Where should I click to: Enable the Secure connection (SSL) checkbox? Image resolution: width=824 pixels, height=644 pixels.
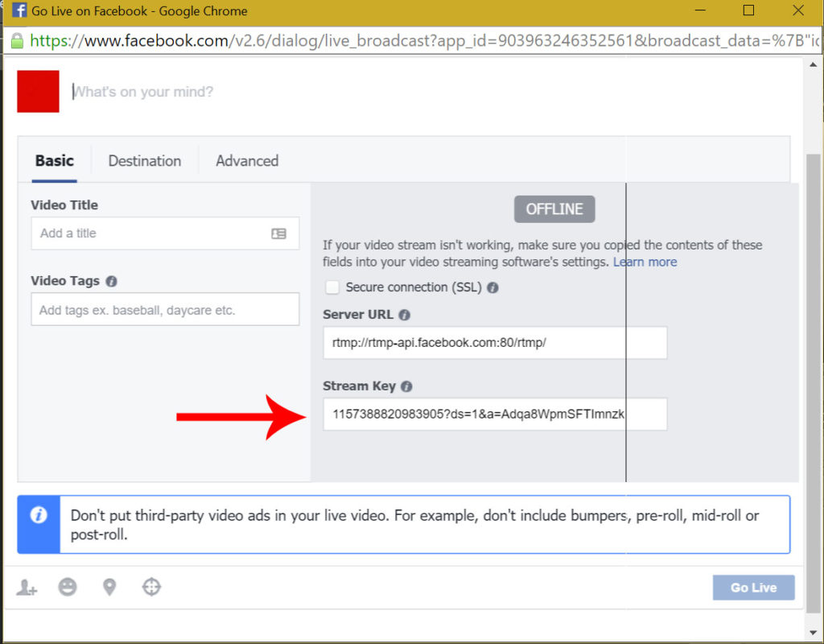[x=332, y=287]
